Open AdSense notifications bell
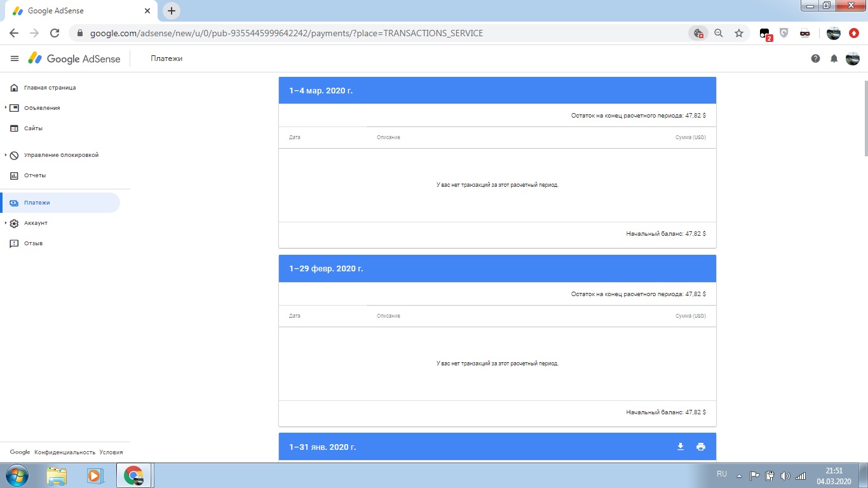The image size is (868, 488). pos(834,58)
